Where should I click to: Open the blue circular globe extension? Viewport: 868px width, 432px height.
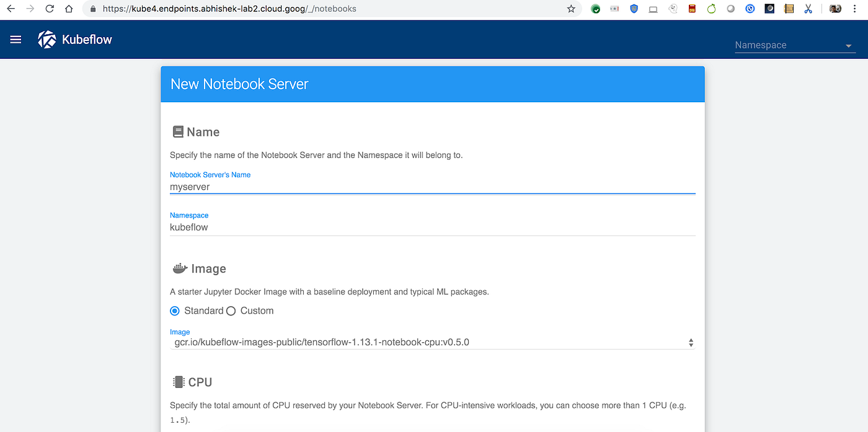click(750, 9)
